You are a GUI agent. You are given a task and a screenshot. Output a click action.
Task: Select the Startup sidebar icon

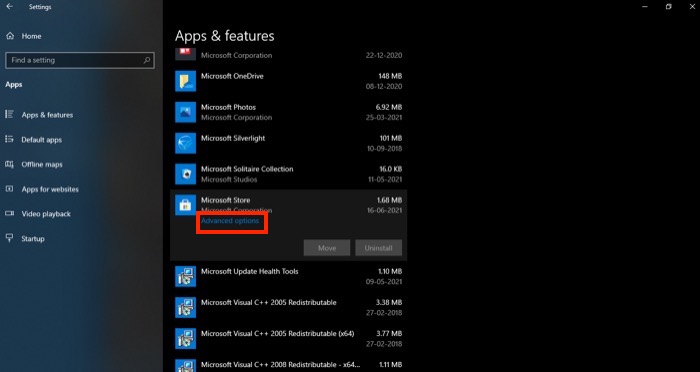(9, 238)
